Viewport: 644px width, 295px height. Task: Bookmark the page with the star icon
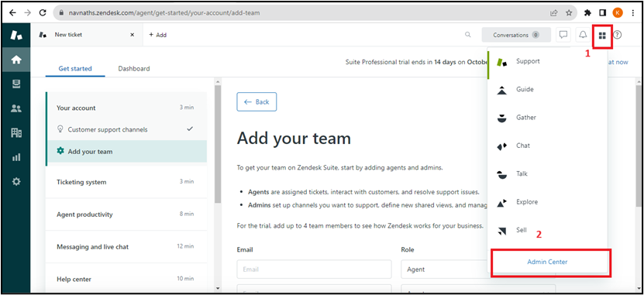pyautogui.click(x=569, y=12)
